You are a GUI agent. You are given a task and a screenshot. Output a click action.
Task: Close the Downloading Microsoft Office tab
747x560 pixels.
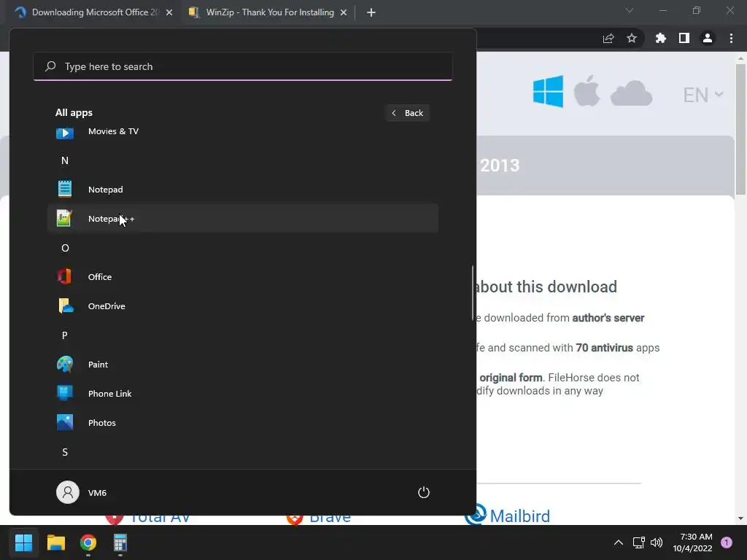[x=169, y=12]
